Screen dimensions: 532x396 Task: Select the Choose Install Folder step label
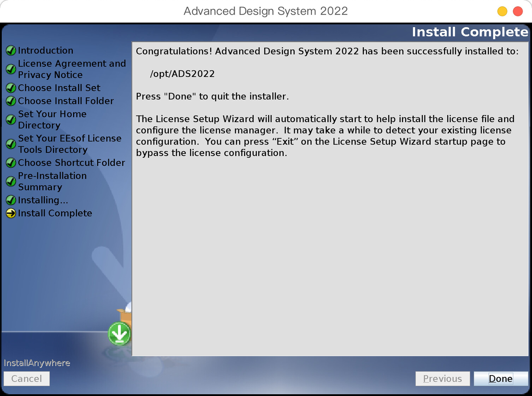click(x=66, y=101)
